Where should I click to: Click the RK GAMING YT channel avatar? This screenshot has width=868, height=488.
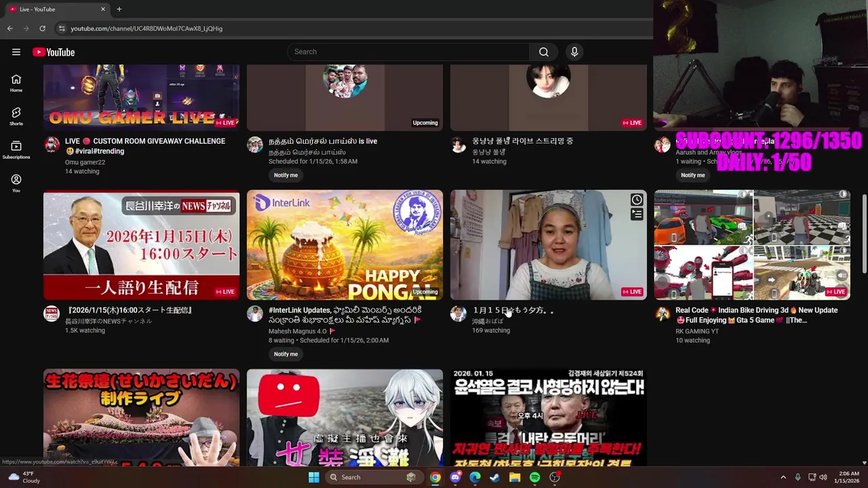click(662, 313)
